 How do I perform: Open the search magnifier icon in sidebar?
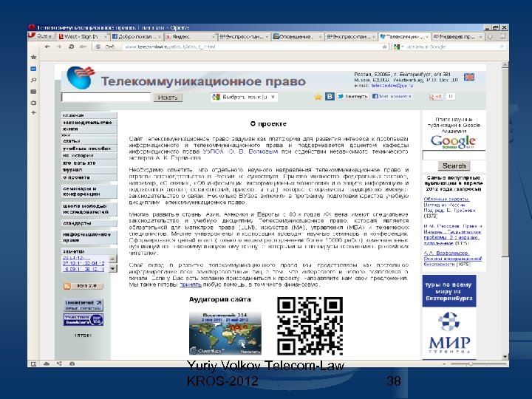click(x=33, y=81)
